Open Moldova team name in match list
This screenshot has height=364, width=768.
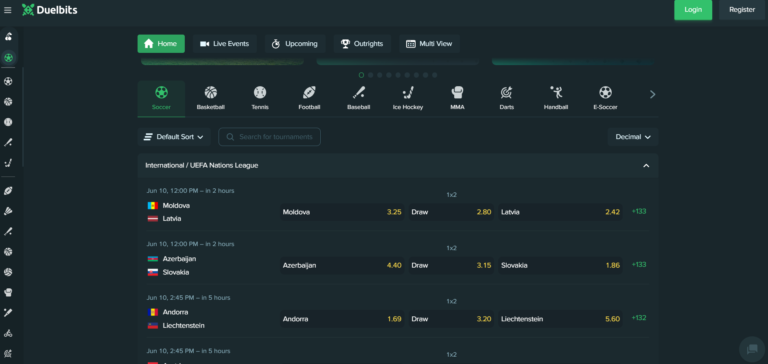(x=176, y=206)
